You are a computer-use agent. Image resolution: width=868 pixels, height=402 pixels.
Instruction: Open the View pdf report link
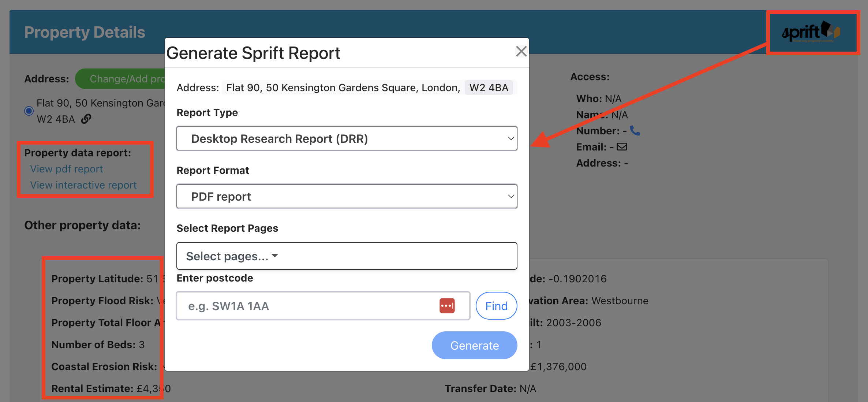[66, 169]
